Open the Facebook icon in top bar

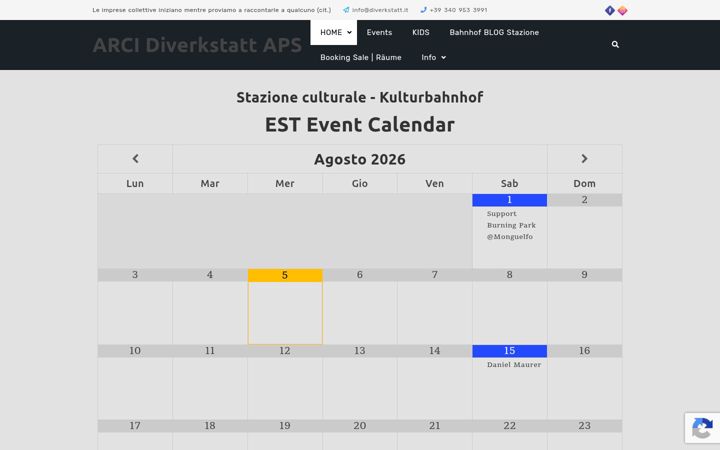pos(609,11)
